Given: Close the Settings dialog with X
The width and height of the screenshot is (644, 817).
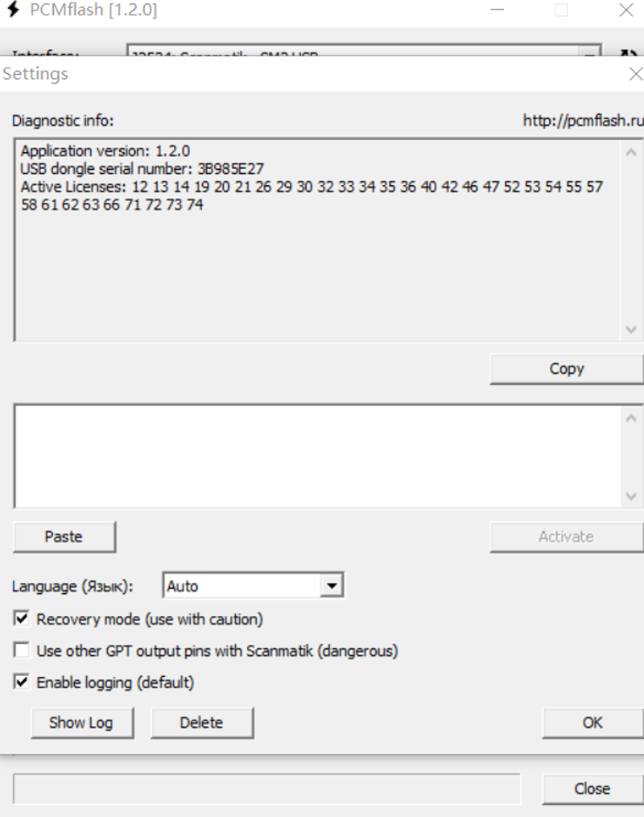Looking at the screenshot, I should pos(636,74).
